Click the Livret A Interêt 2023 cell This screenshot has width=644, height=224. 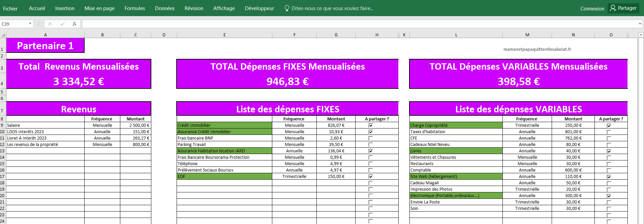pos(45,138)
